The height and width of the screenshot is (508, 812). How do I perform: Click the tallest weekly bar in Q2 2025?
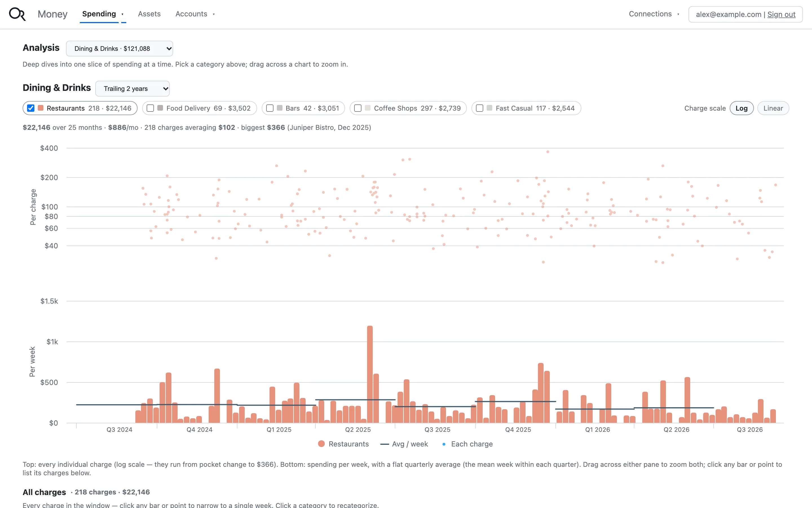click(x=370, y=374)
